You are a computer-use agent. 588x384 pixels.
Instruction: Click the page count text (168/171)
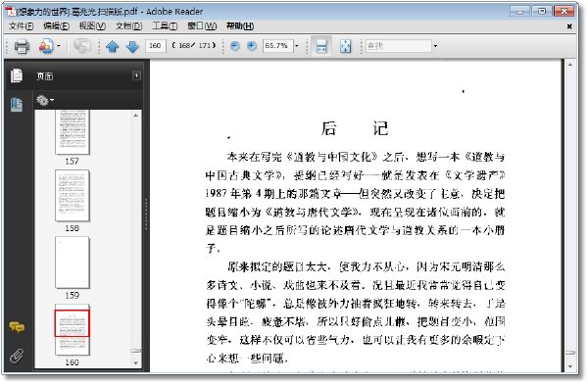pos(194,46)
